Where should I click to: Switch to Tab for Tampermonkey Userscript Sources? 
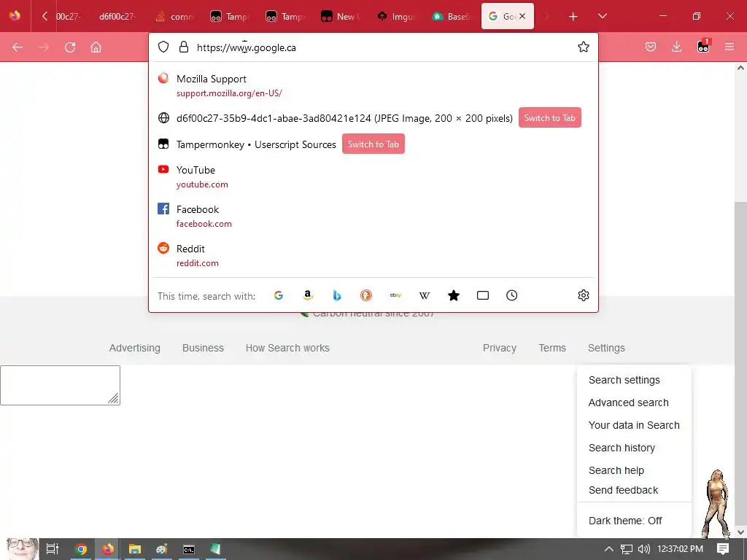pos(373,144)
